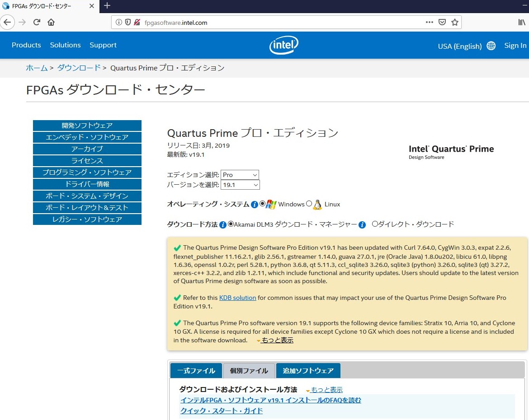Open プログラミング・ソフトウェア sidebar item
Screen dimensions: 529x420
click(87, 172)
